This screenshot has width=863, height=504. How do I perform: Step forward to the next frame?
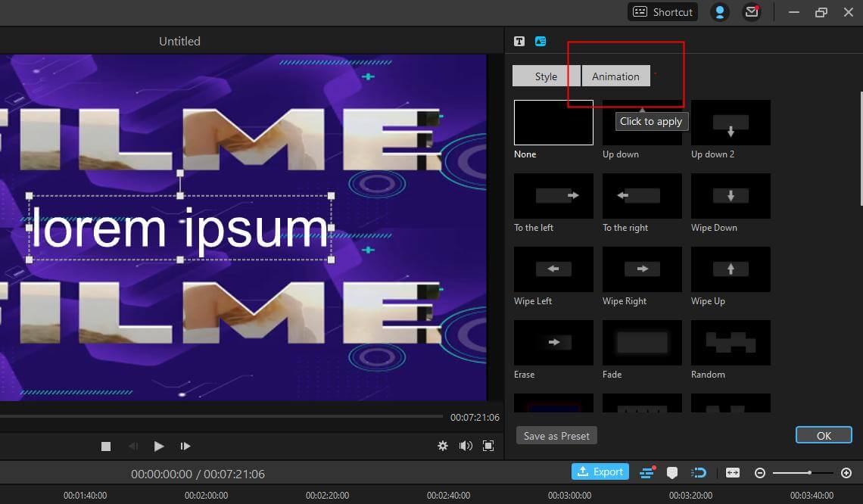[185, 446]
